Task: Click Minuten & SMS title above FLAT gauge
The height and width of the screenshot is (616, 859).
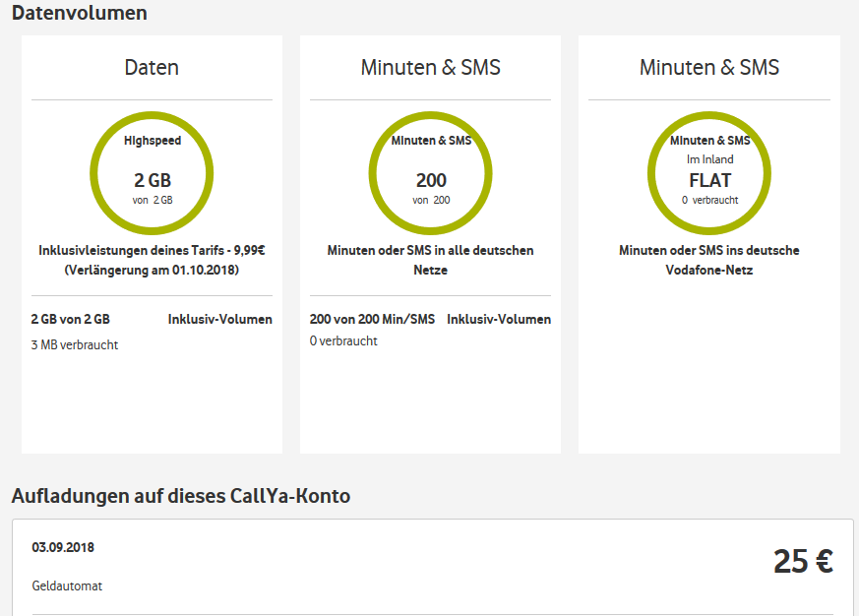Action: (708, 67)
